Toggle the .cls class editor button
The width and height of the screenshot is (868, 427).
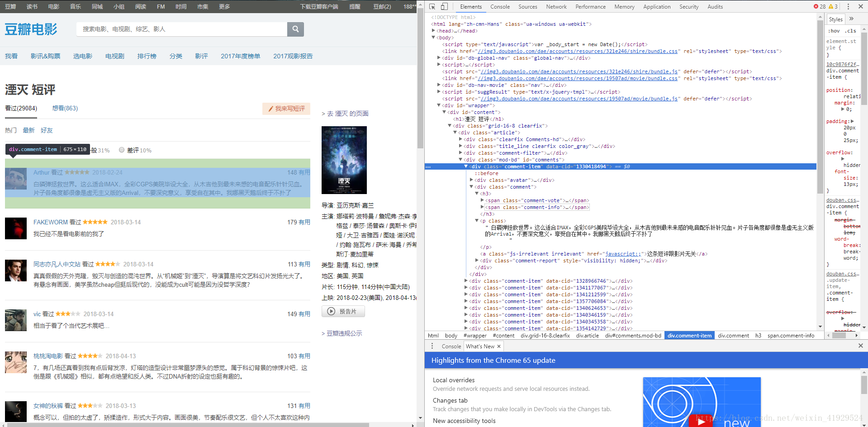click(x=851, y=31)
